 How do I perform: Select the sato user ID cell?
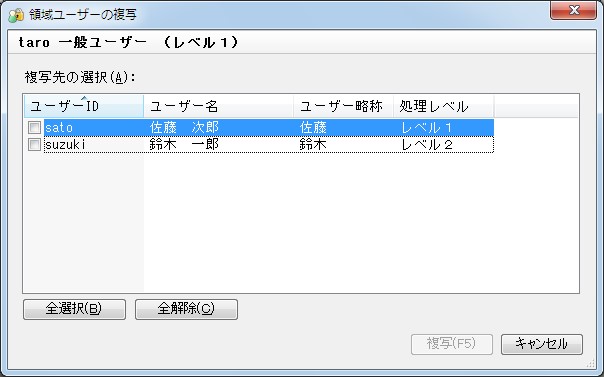[x=59, y=127]
